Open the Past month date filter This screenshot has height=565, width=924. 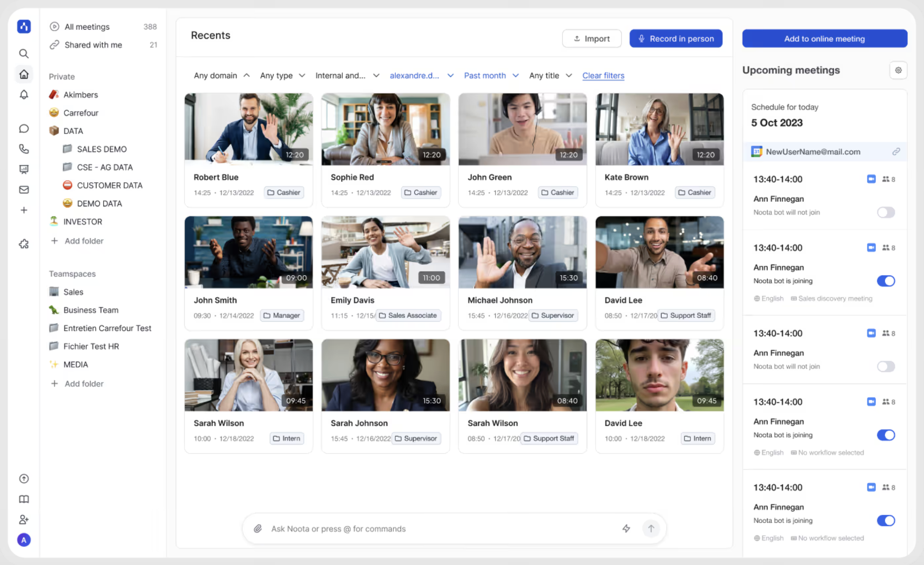click(491, 75)
